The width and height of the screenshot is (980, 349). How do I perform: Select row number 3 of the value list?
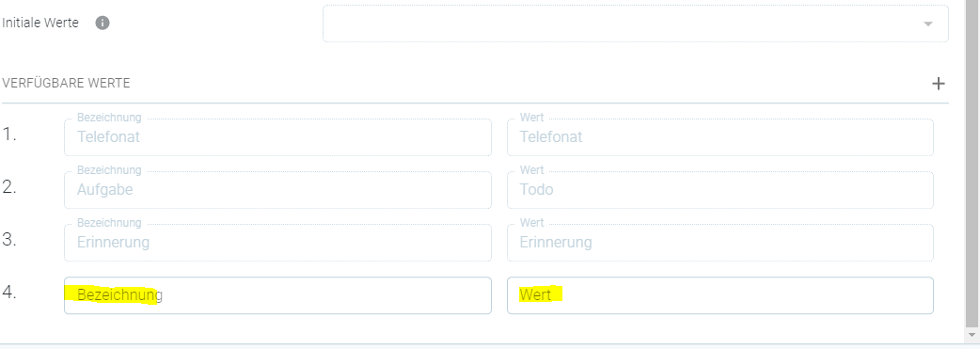pyautogui.click(x=9, y=240)
